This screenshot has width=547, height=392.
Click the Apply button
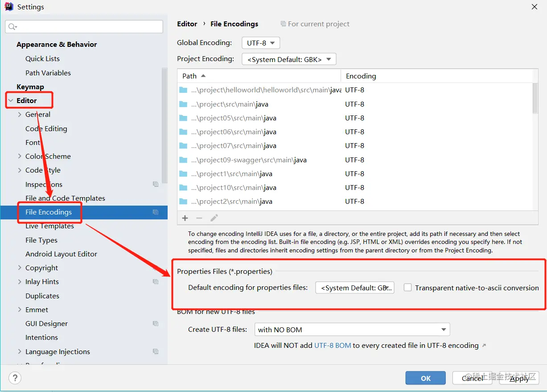(519, 378)
